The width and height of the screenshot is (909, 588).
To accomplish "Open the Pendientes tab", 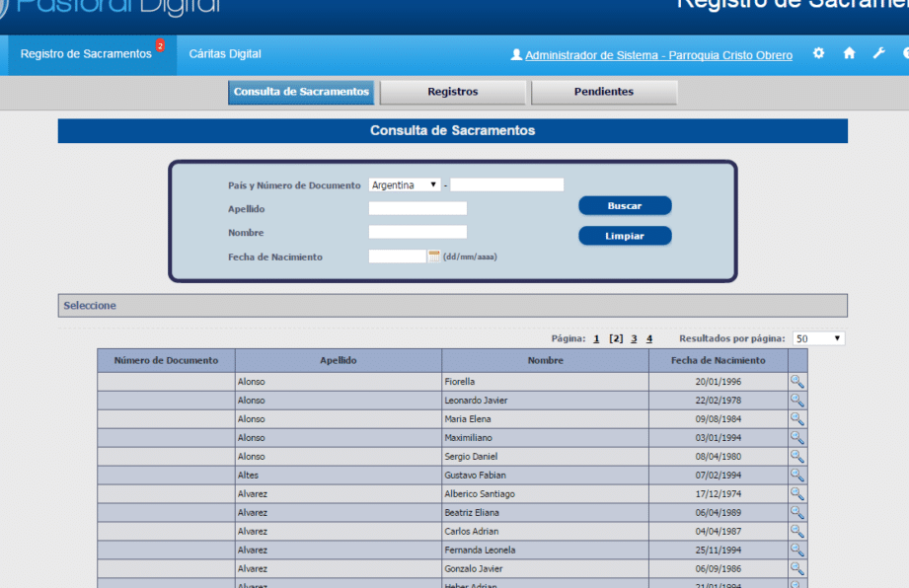I will [x=604, y=92].
